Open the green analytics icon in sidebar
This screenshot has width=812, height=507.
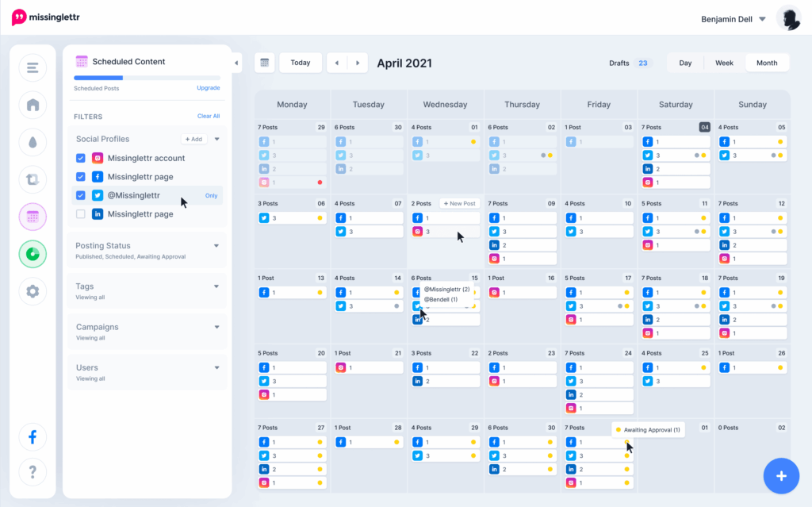[33, 254]
